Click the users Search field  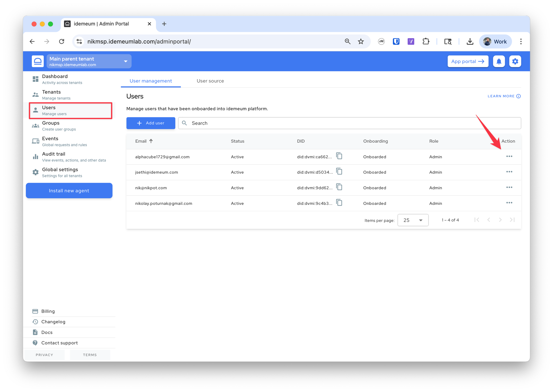pos(349,123)
